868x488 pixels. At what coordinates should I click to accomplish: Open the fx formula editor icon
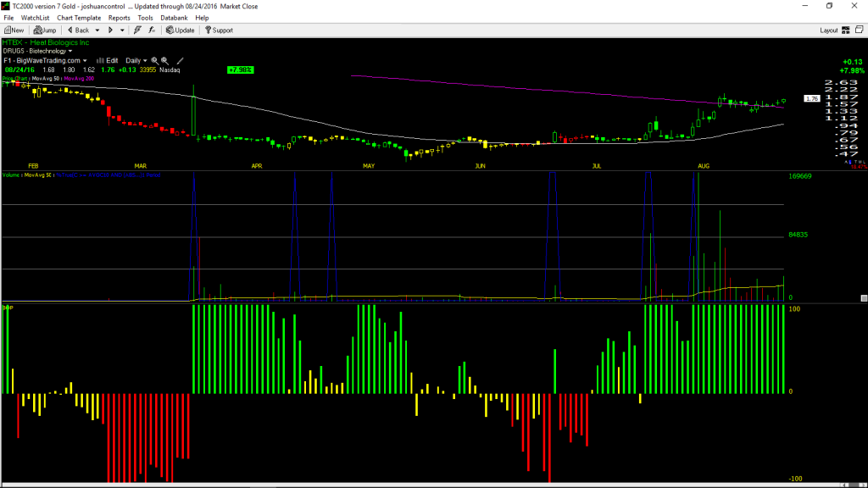click(152, 30)
